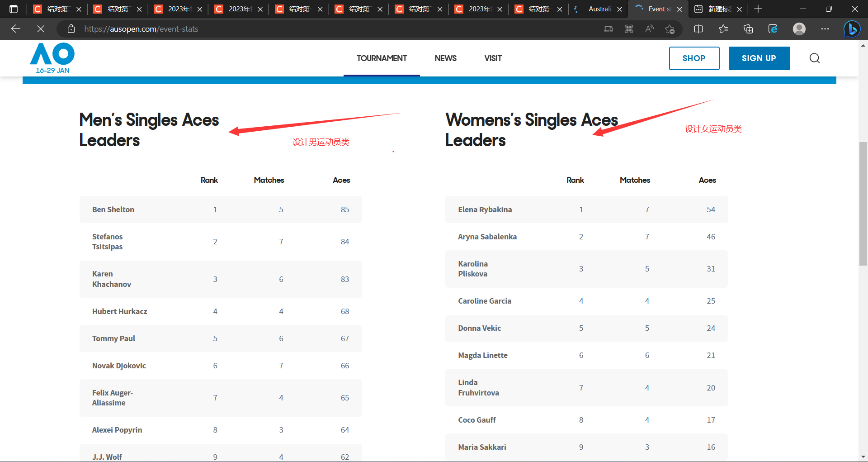The width and height of the screenshot is (868, 462).
Task: Open the NEWS menu item
Action: [445, 58]
